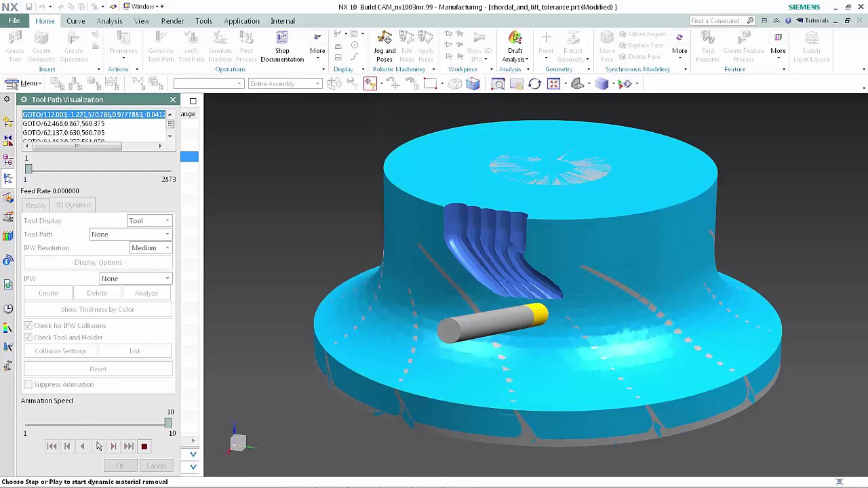Viewport: 868px width, 488px height.
Task: Click the Simulate Machine icon
Action: click(x=220, y=47)
